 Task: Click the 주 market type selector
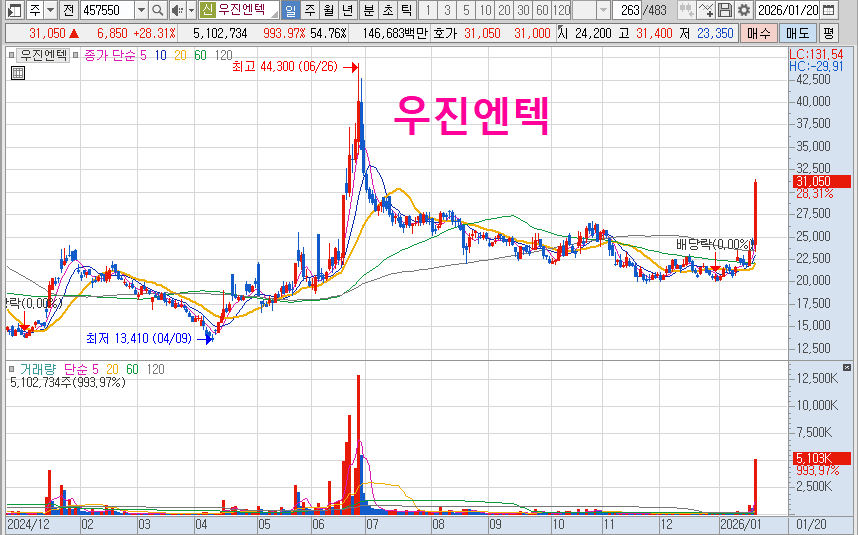click(x=34, y=10)
